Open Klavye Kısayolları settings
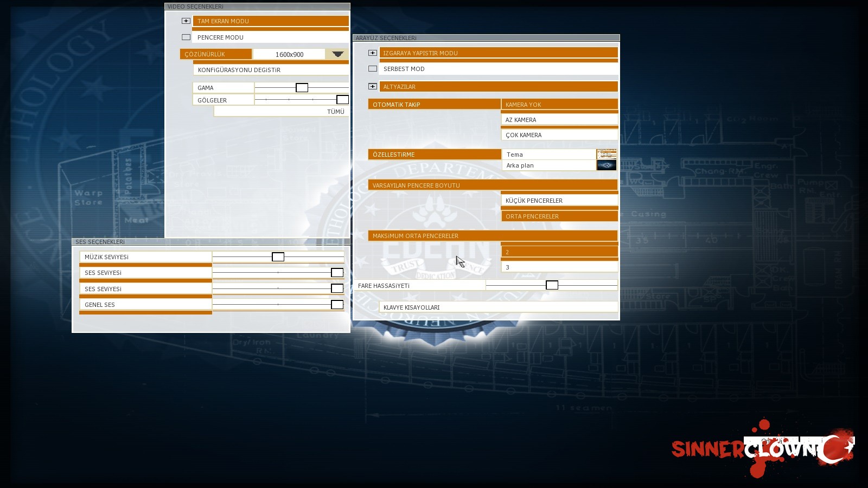 click(499, 307)
